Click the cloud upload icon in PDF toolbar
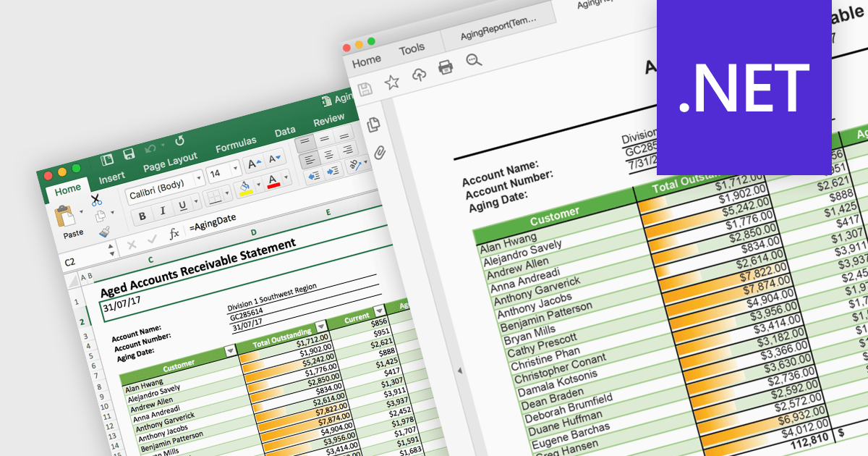Viewport: 868px width, 456px height. click(419, 75)
